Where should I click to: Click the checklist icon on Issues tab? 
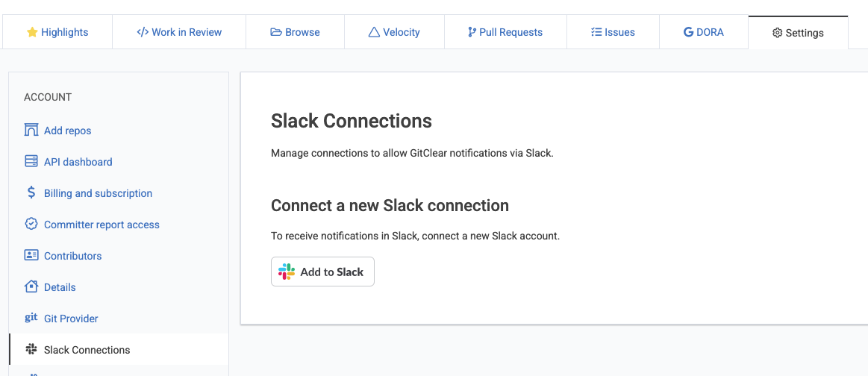[596, 32]
